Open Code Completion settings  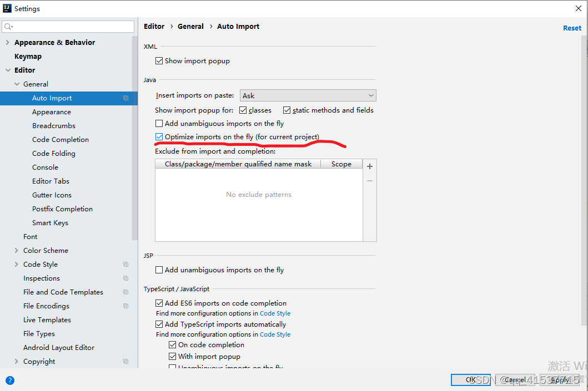pos(61,140)
